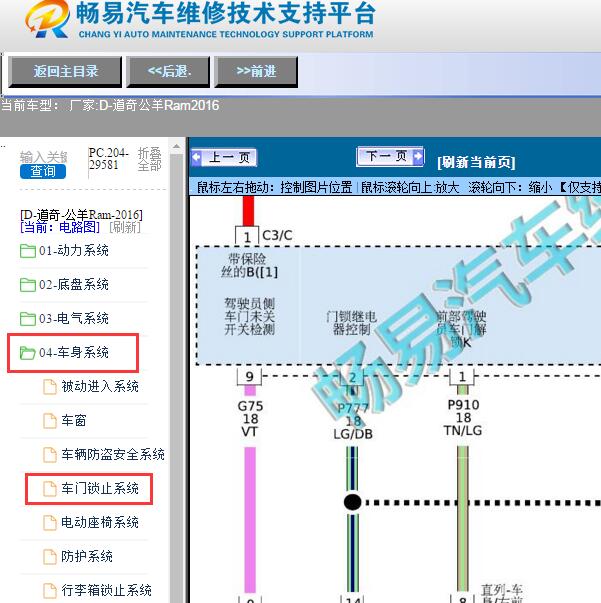
Task: Open 被动进入系统 entry
Action: (100, 386)
